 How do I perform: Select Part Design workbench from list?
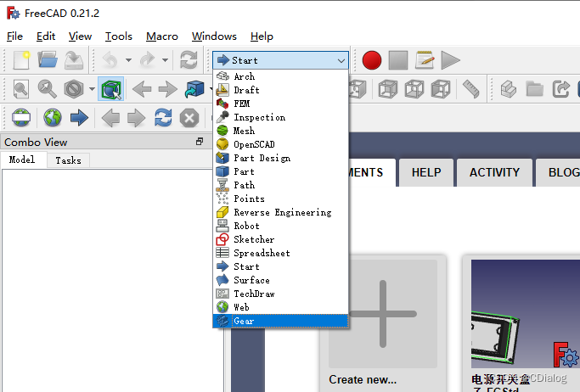(280, 158)
